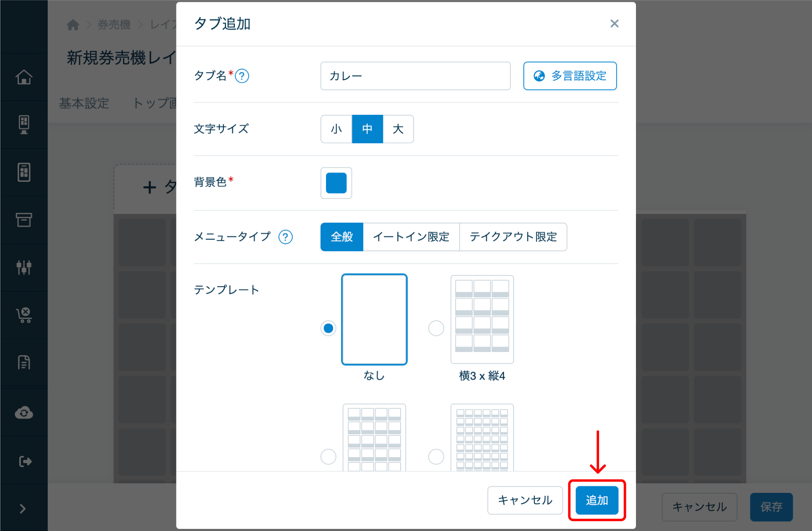Select 大 text size

click(398, 129)
